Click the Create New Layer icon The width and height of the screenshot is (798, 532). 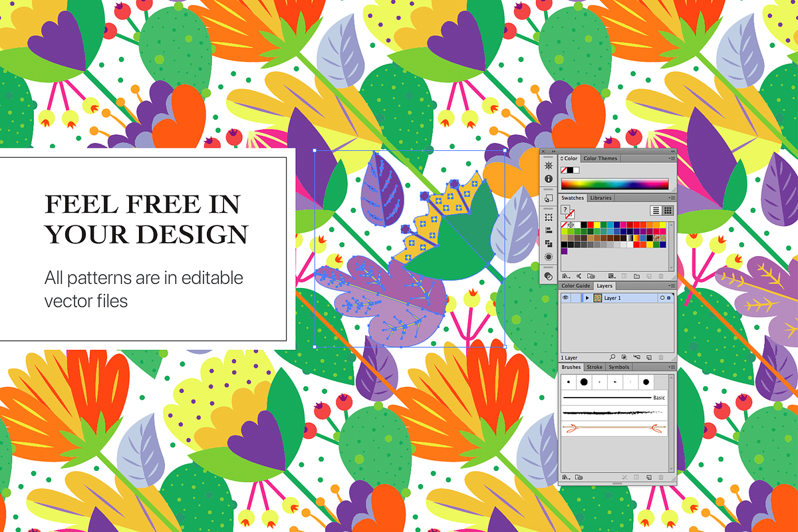coord(648,358)
